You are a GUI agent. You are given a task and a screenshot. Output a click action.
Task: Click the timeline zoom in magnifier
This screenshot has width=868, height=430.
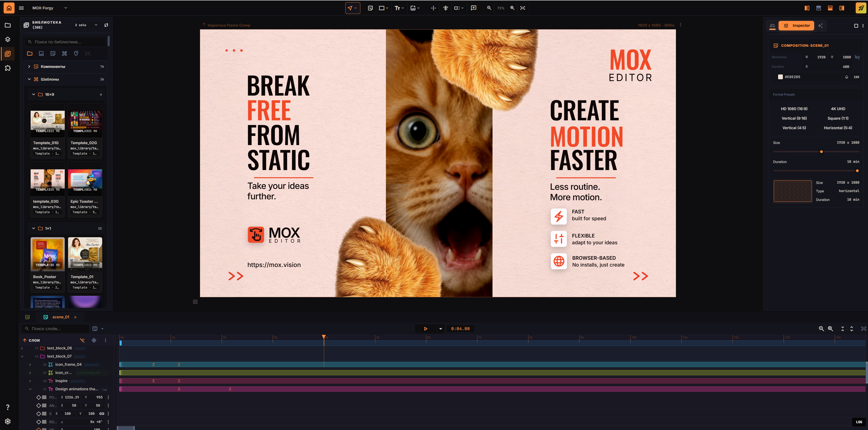[x=830, y=329]
